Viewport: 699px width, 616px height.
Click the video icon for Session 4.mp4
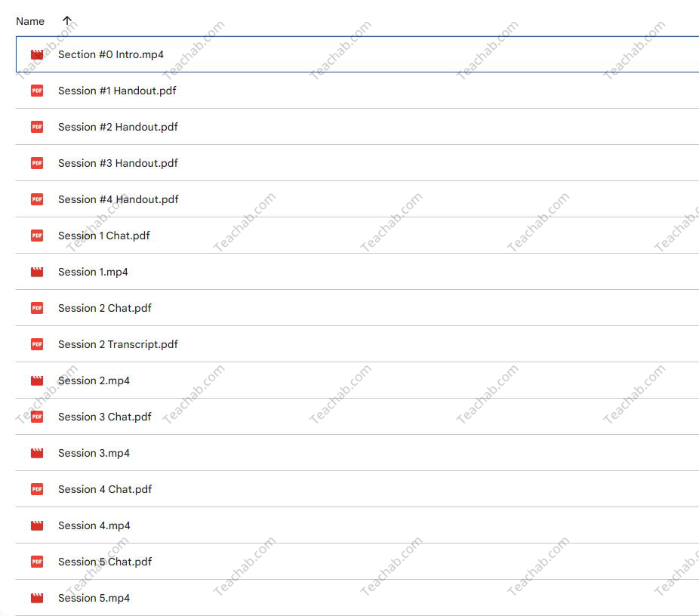pos(37,525)
